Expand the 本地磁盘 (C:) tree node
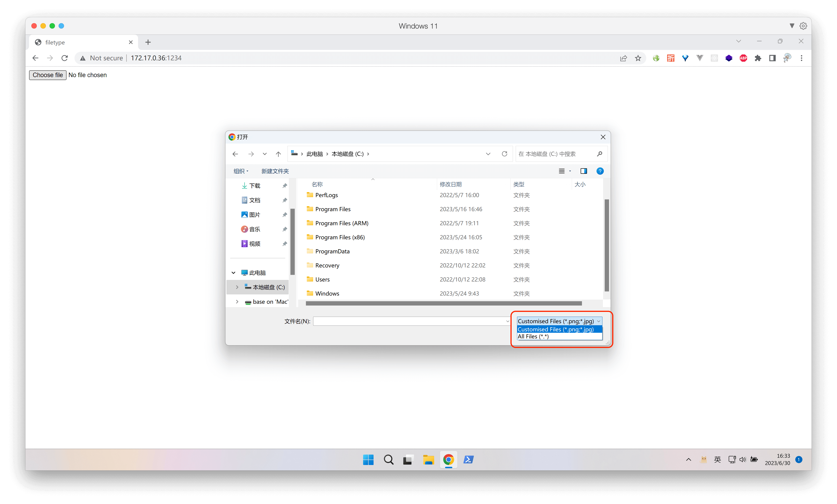The width and height of the screenshot is (837, 504). [x=237, y=287]
